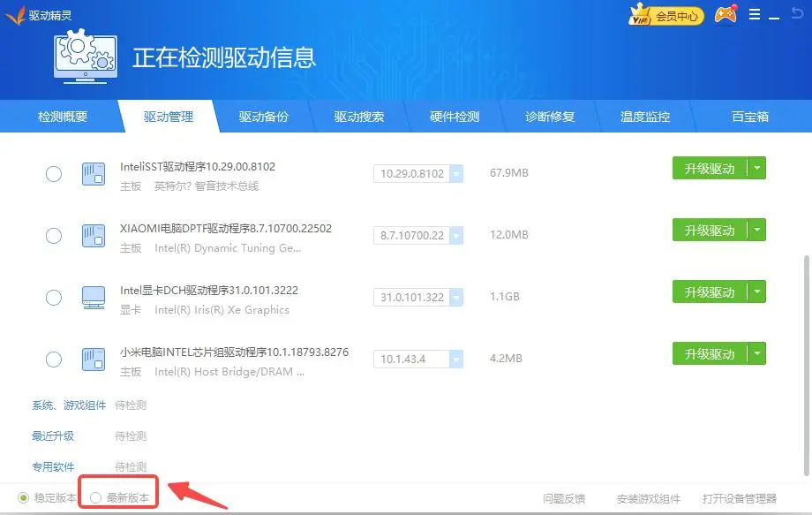Switch to the 硬件检测 tab
Image resolution: width=812 pixels, height=515 pixels.
(455, 117)
